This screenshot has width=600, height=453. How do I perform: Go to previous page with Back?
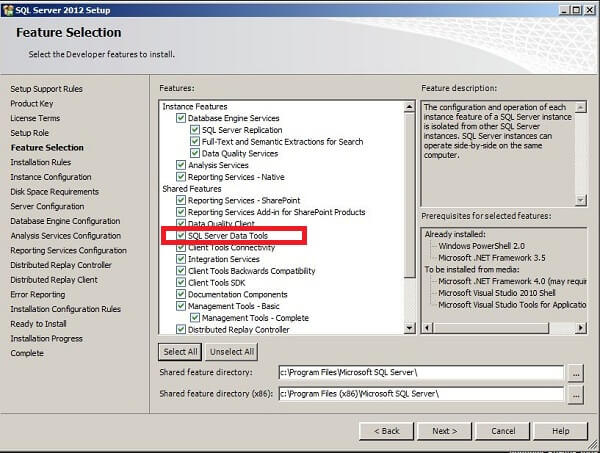click(x=386, y=431)
